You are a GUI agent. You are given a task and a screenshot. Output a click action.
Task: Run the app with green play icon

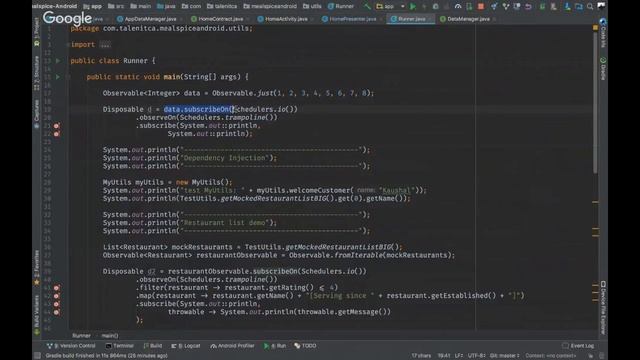point(413,6)
